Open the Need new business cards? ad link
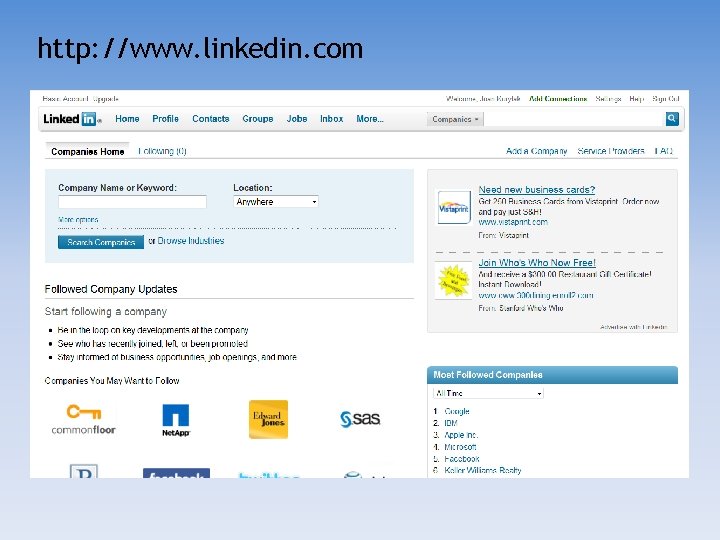 coord(537,190)
